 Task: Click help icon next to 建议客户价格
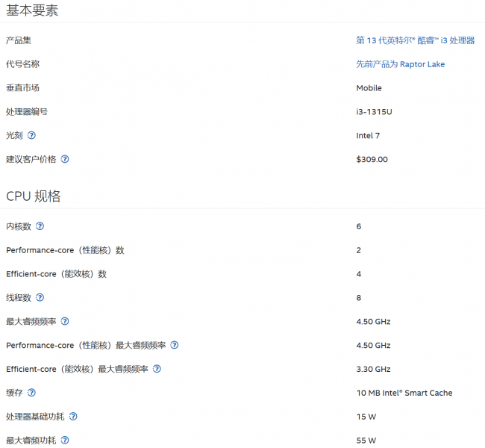pos(65,159)
